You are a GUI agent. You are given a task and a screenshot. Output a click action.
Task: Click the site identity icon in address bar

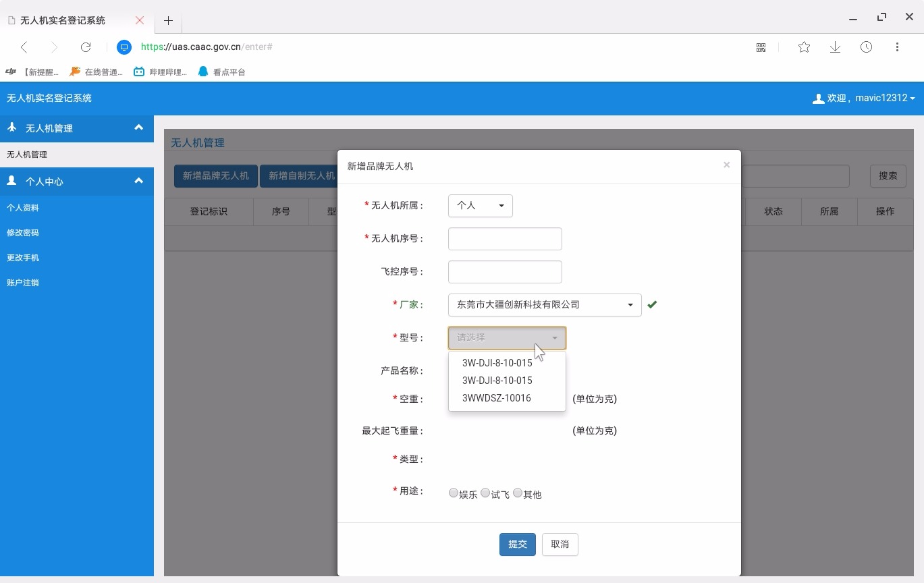[x=124, y=47]
